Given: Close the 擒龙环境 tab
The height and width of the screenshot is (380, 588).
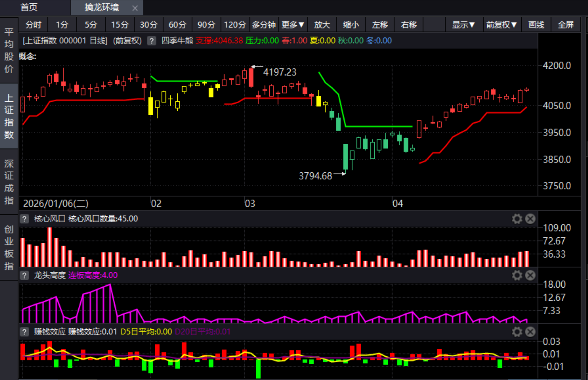Looking at the screenshot, I should [135, 8].
